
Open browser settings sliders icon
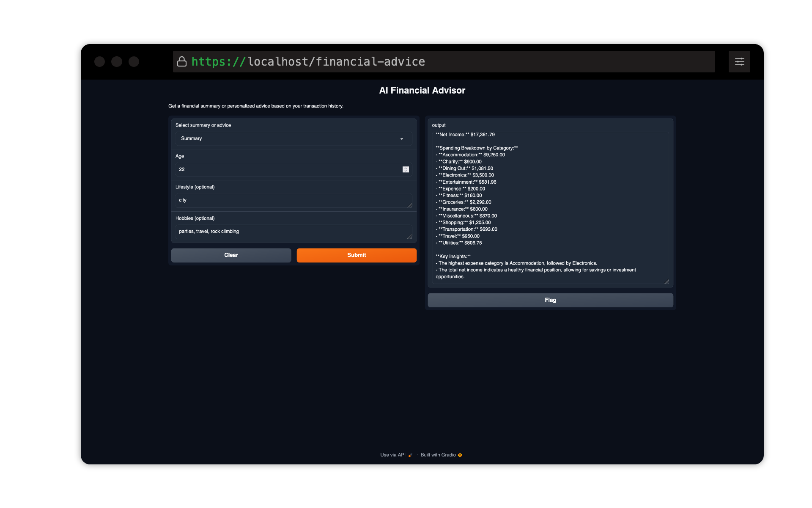739,62
